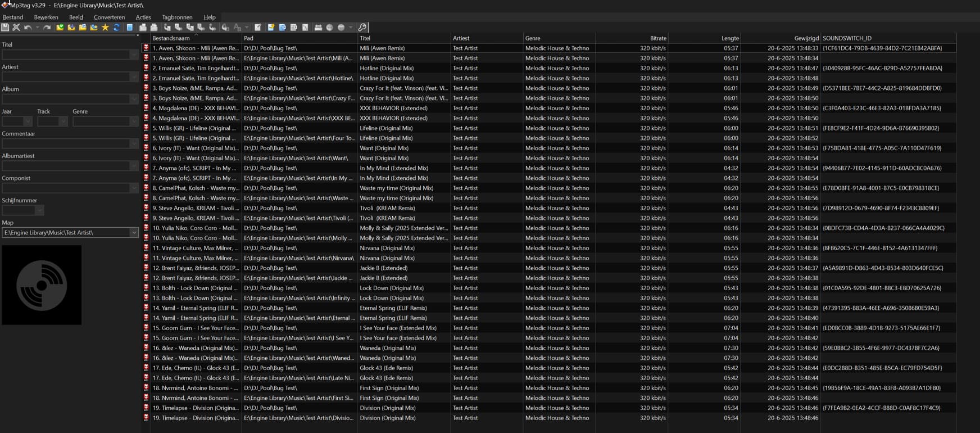Select title cell 'Hotline (Original Mix)' in D:\DJ_Pool row
This screenshot has height=433, width=980.
(387, 68)
